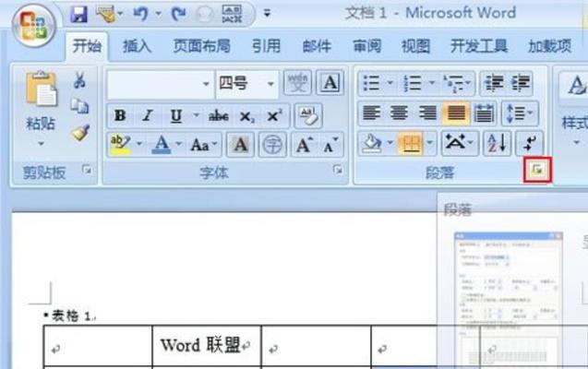
Task: Grow font size
Action: pos(304,145)
